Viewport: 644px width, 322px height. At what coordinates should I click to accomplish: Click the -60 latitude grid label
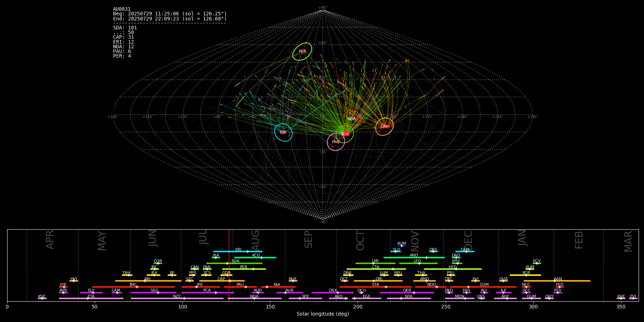point(322,187)
